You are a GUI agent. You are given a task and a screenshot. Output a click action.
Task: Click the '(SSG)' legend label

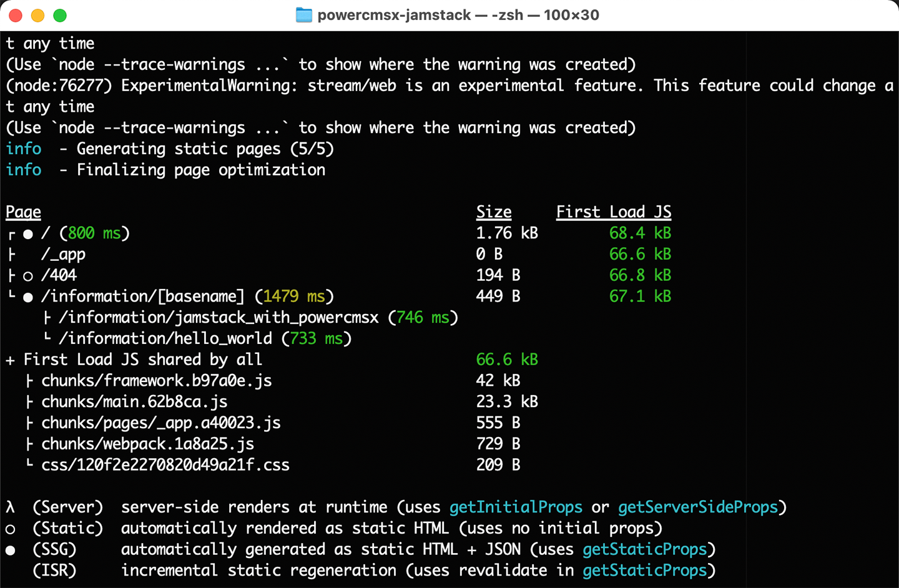point(55,550)
